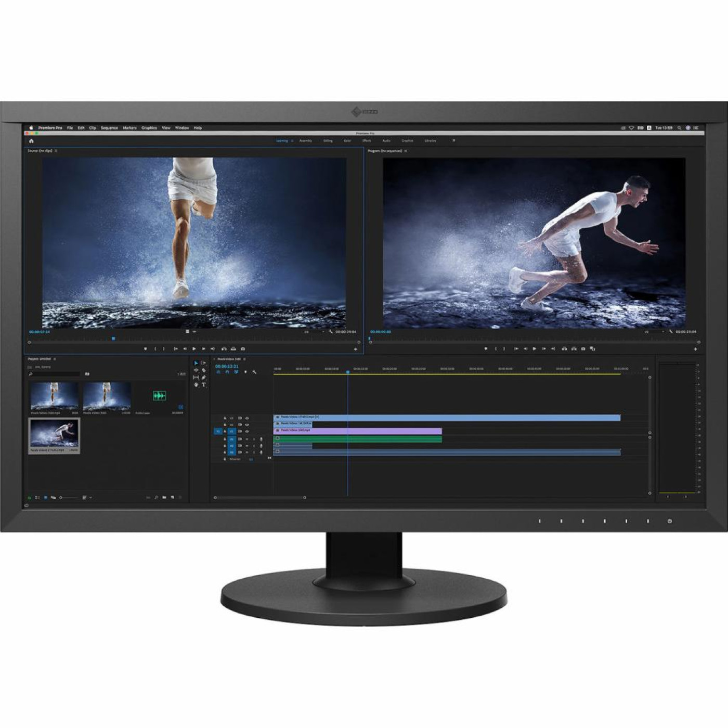Viewport: 728px width, 728px height.
Task: Open Program monitor playback resolution dropdown
Action: (663, 332)
